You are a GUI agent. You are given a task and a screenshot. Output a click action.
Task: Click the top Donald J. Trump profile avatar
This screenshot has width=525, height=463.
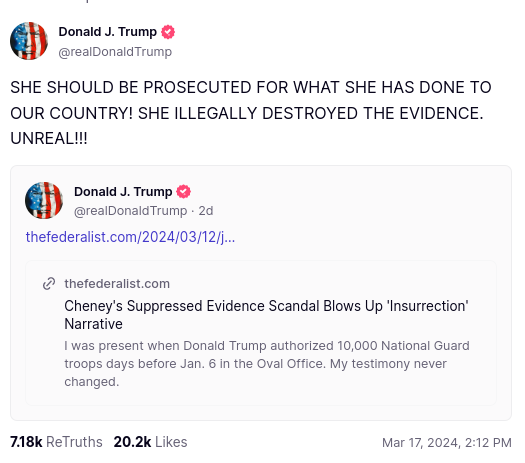pyautogui.click(x=29, y=41)
